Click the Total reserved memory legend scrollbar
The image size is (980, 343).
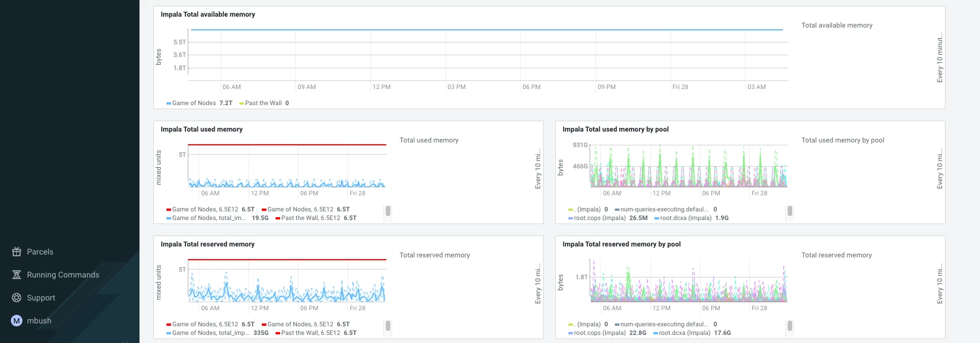(388, 326)
